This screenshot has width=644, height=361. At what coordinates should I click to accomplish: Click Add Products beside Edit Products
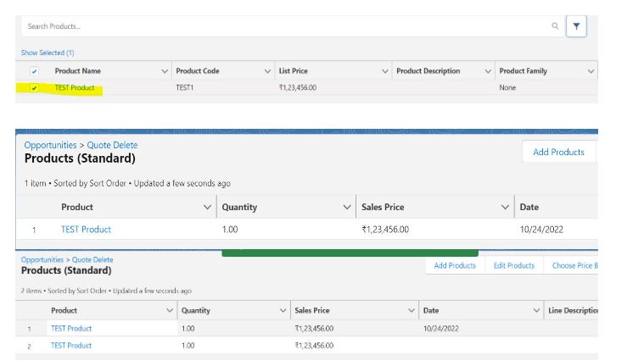(455, 265)
